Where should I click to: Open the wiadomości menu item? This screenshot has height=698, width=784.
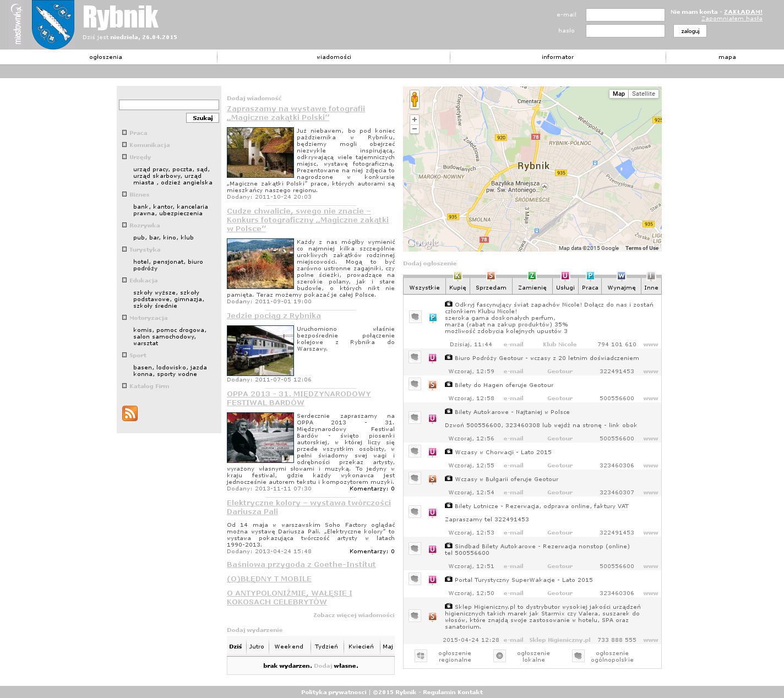click(x=334, y=57)
